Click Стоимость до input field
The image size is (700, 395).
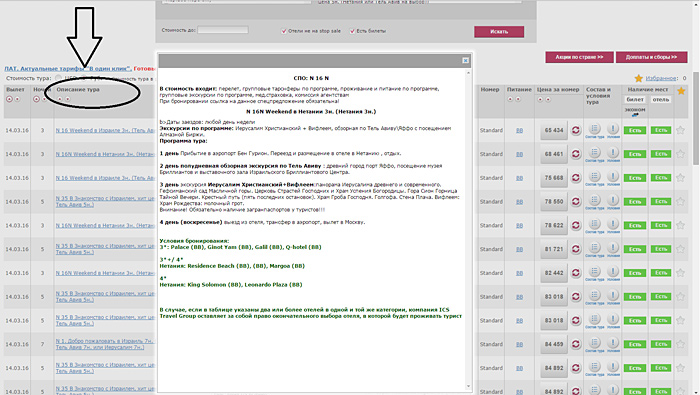tap(223, 30)
